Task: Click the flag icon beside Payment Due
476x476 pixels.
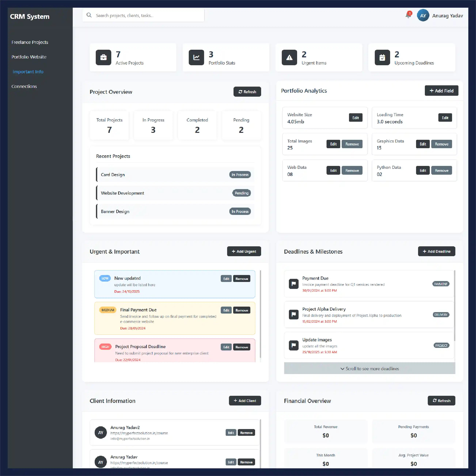Action: click(293, 284)
